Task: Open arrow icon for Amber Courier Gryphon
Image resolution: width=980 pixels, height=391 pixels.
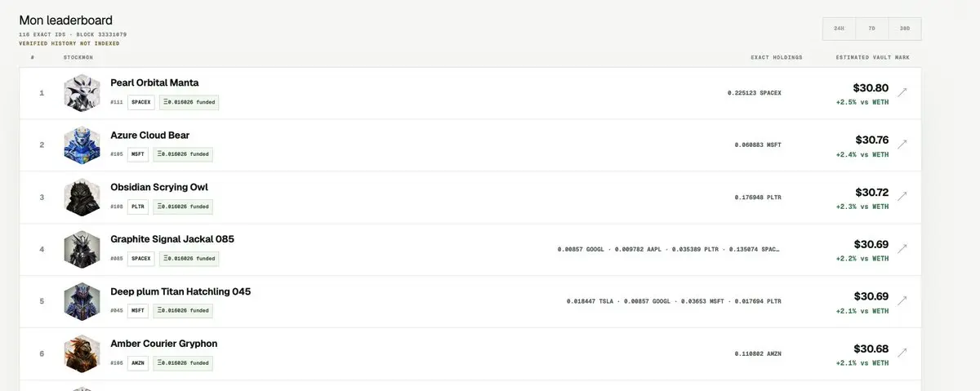Action: (x=902, y=353)
